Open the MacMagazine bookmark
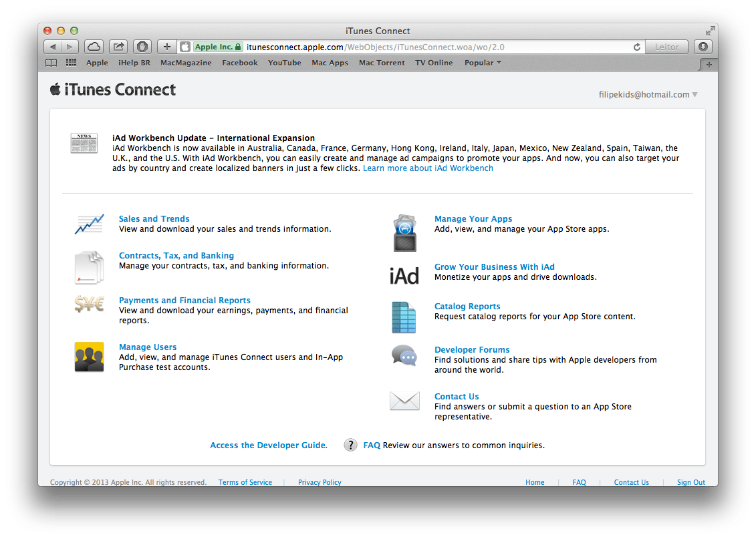Screen dimensions: 756x539 coord(186,63)
